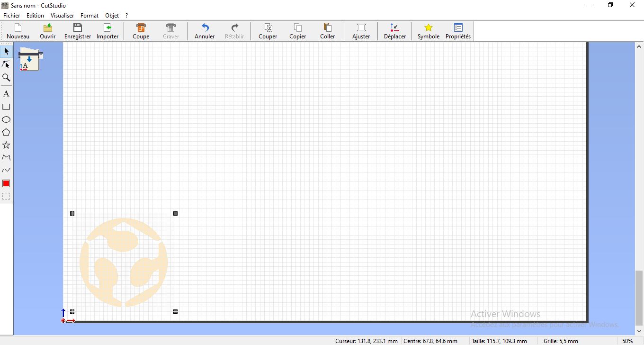644x345 pixels.
Task: Select the ellipse drawing tool
Action: (6, 119)
